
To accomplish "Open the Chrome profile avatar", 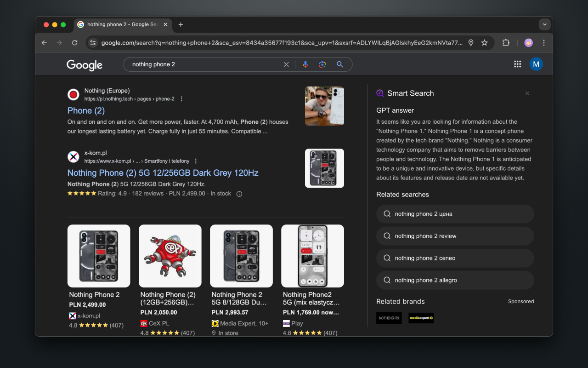I will [529, 43].
